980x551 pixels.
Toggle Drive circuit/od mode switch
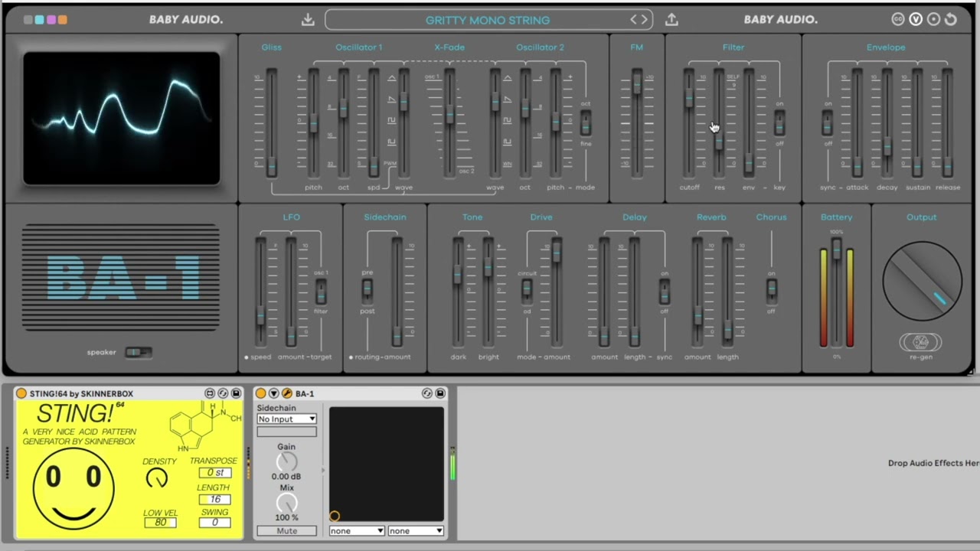click(x=527, y=290)
